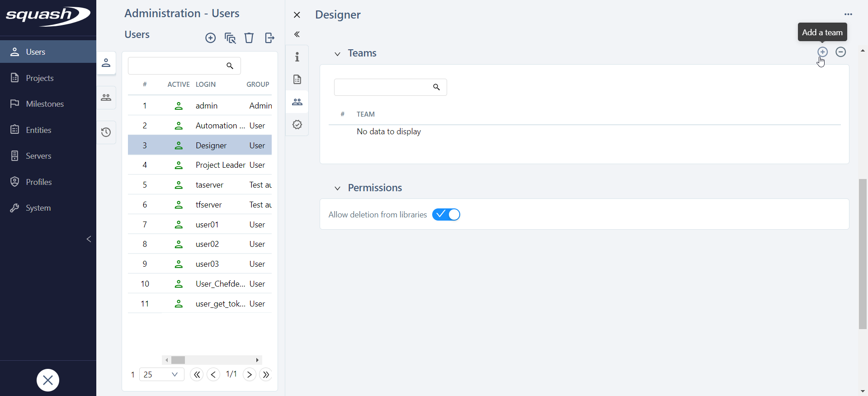Click the add user icon in Users toolbar

click(210, 38)
